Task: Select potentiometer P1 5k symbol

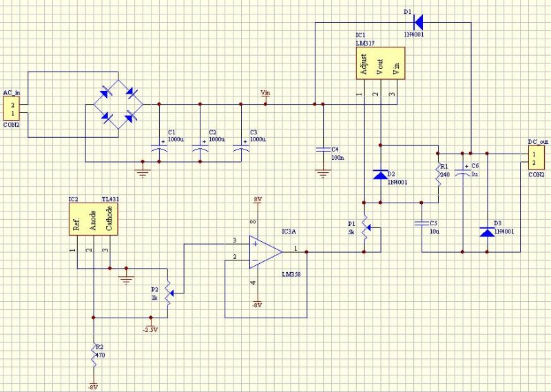Action: pos(366,227)
